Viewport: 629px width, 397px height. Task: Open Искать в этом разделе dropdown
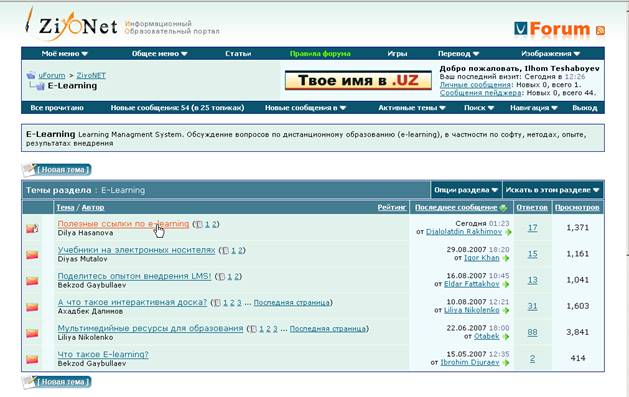coord(553,190)
